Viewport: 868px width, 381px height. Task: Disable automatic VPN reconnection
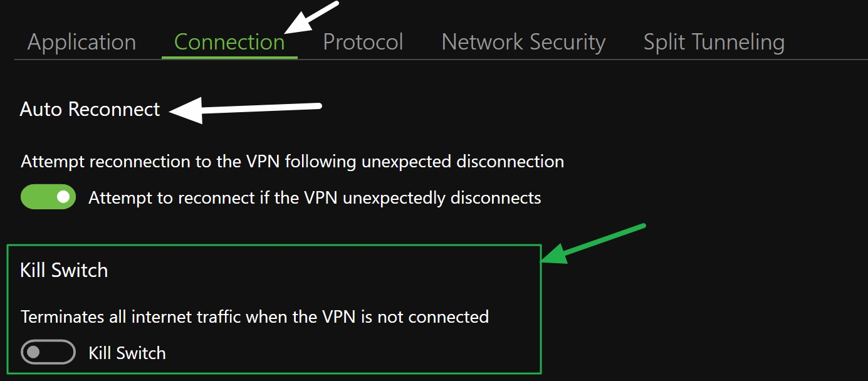48,196
